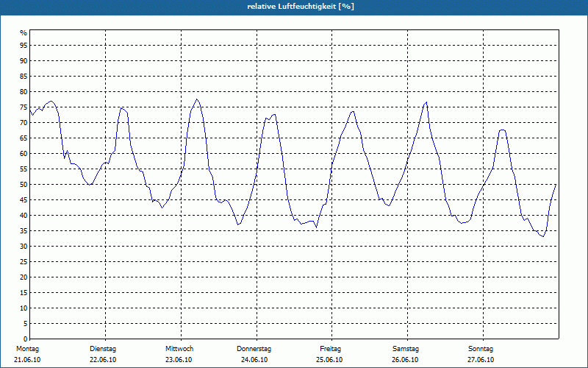Click Saturday's humidity peak near 76%
The height and width of the screenshot is (368, 588).
tap(426, 102)
